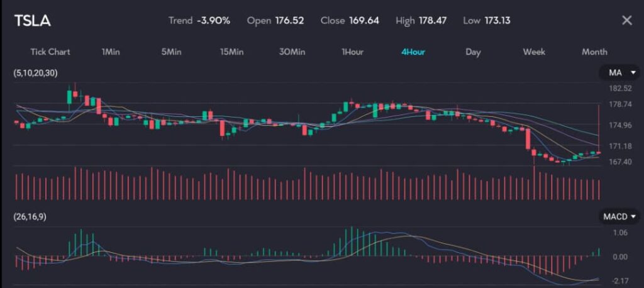The width and height of the screenshot is (644, 288).
Task: Choose the 30Min interval tab
Action: pos(292,52)
